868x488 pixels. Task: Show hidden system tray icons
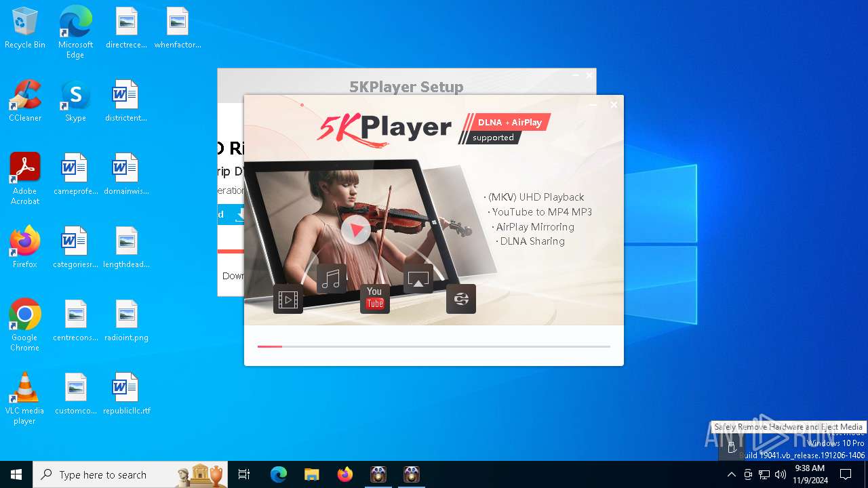point(731,474)
